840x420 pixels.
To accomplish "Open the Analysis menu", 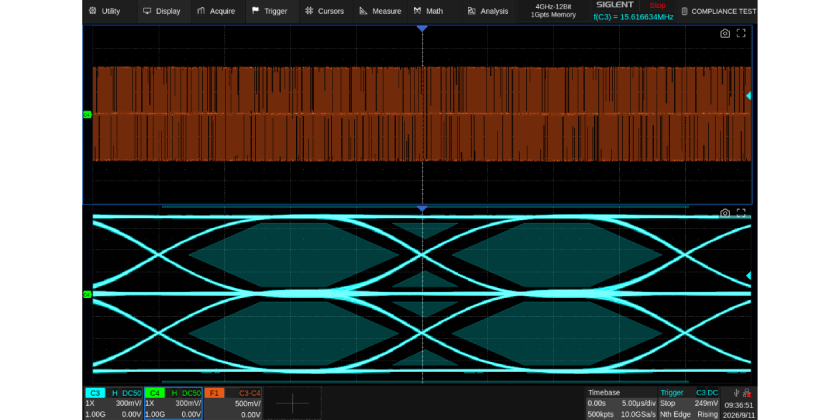I will click(488, 11).
